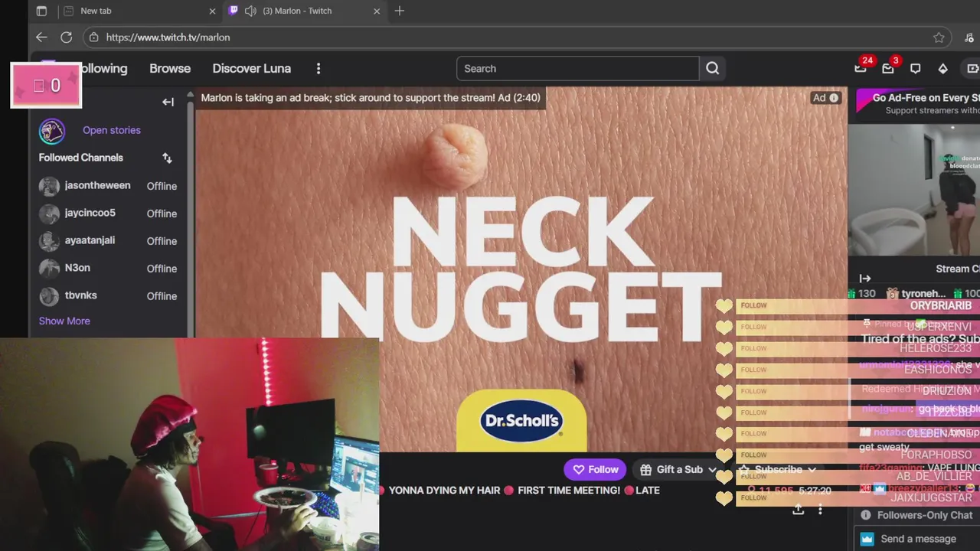Viewport: 980px width, 551px height.
Task: Show More followed channels
Action: click(x=64, y=321)
